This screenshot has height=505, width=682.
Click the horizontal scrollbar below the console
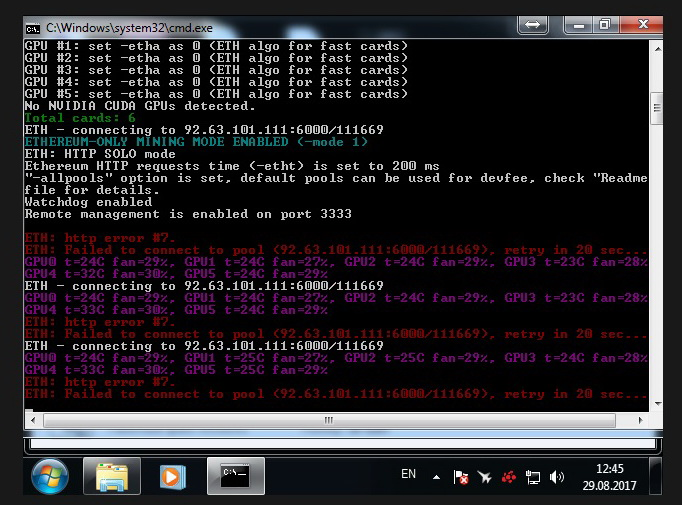[340, 443]
